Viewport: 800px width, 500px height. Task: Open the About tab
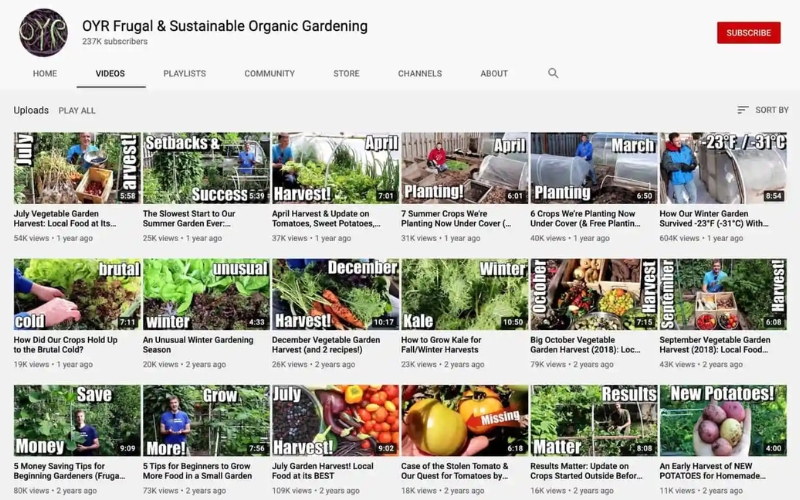(494, 73)
